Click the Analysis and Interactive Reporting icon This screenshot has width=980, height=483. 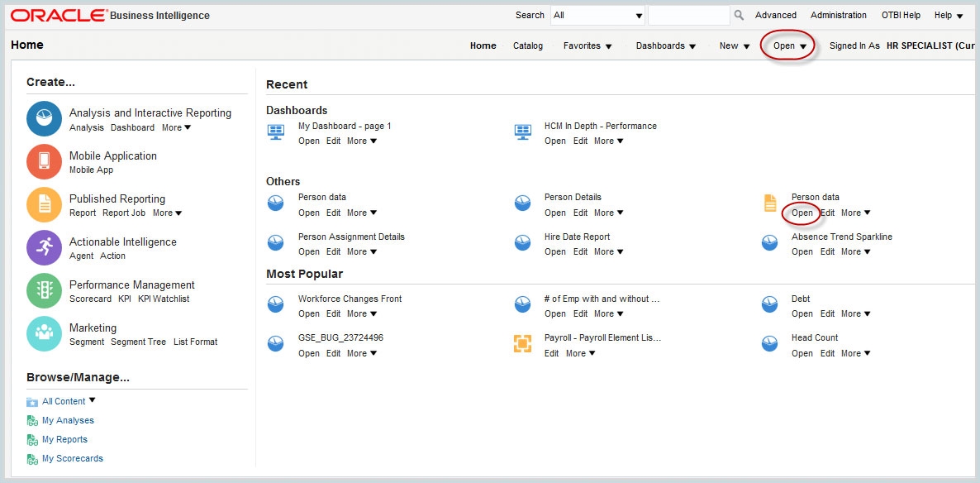pyautogui.click(x=44, y=118)
